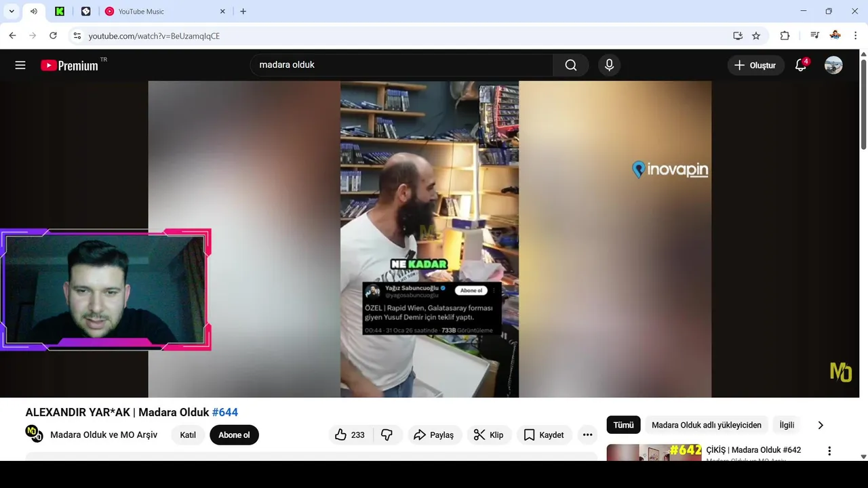The width and height of the screenshot is (868, 488).
Task: Click the search magnifier button
Action: tap(571, 65)
